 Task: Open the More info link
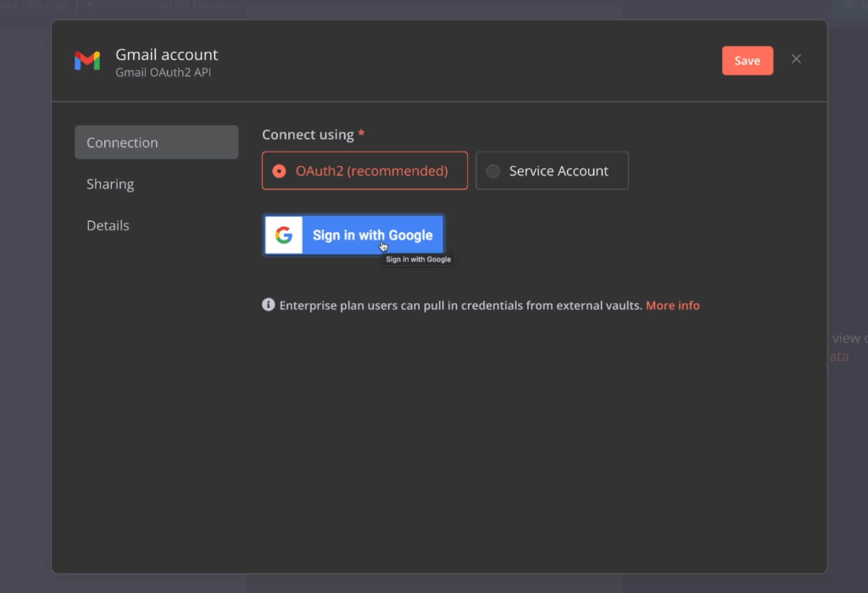coord(672,305)
